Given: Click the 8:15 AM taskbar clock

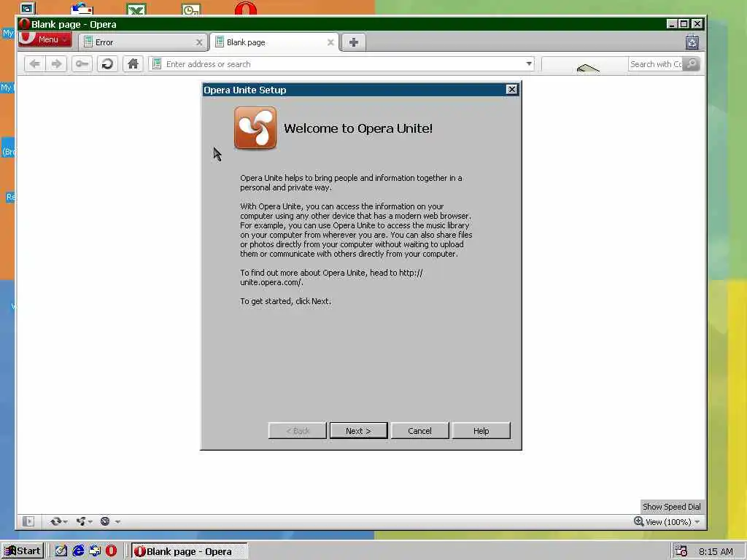Looking at the screenshot, I should [x=716, y=551].
